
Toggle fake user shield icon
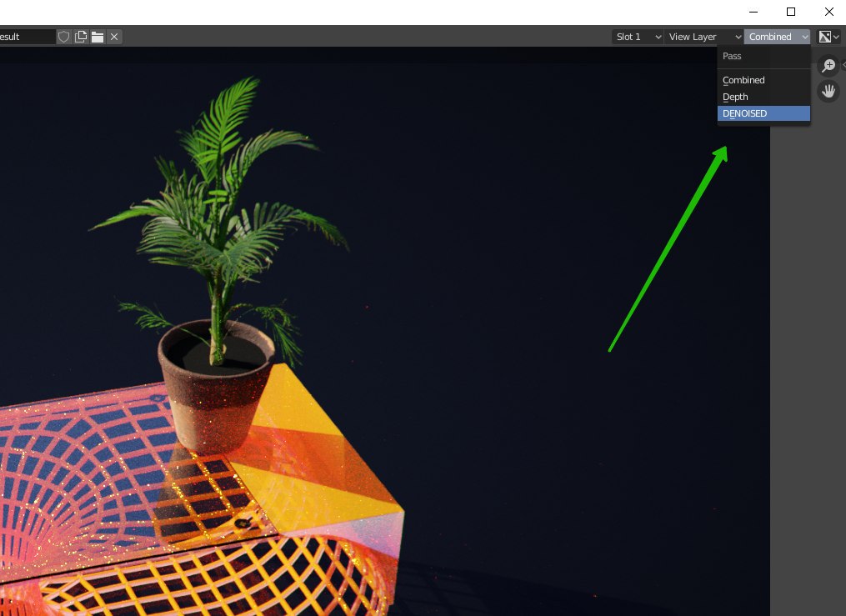click(63, 37)
